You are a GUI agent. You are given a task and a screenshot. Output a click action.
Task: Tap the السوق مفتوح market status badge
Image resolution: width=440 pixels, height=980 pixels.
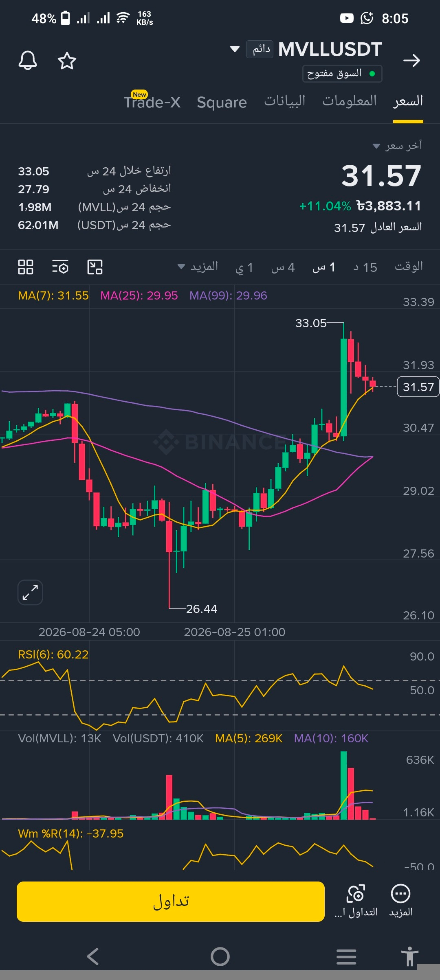(342, 74)
